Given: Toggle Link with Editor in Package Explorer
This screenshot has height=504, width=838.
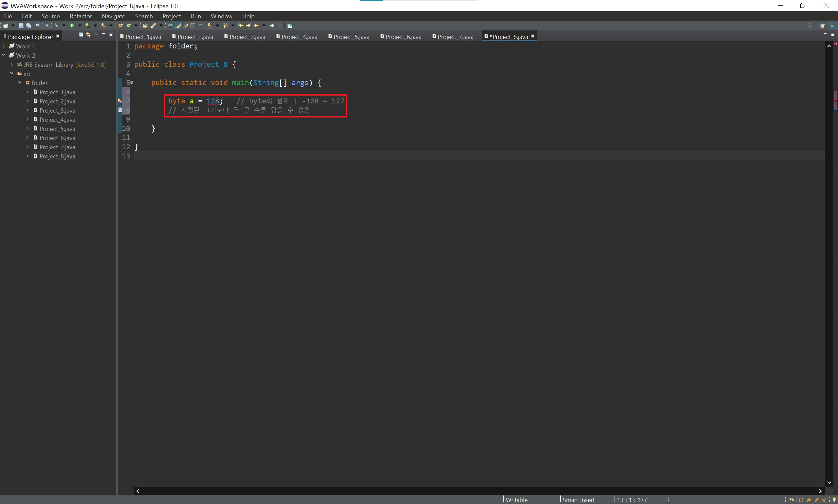Looking at the screenshot, I should click(x=88, y=35).
